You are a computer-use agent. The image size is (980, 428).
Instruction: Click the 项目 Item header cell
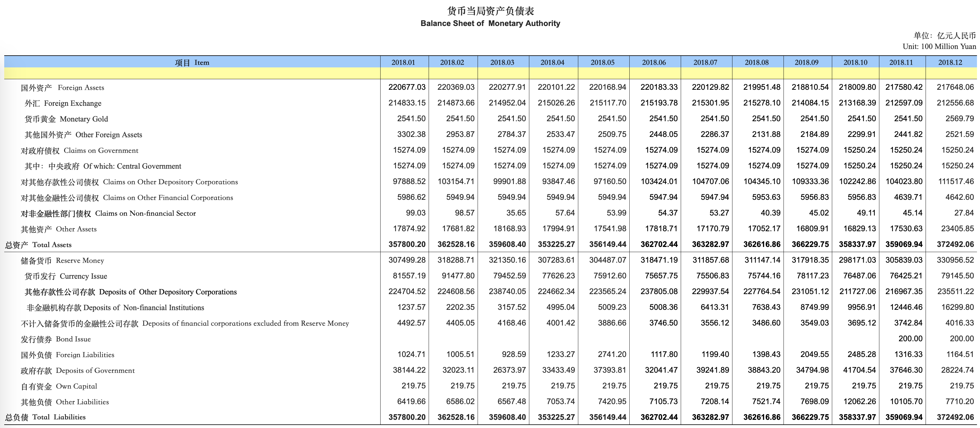(192, 63)
